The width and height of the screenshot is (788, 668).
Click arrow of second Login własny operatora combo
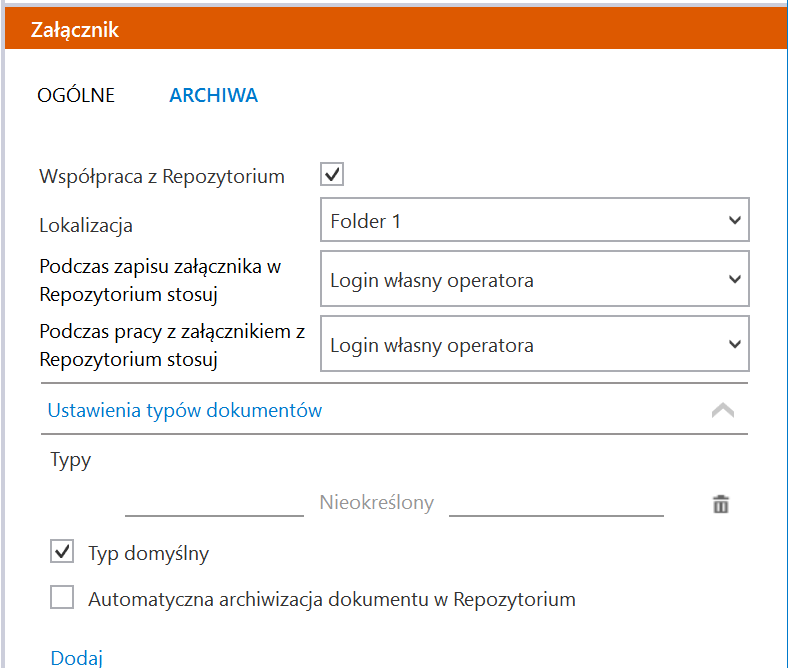point(735,344)
